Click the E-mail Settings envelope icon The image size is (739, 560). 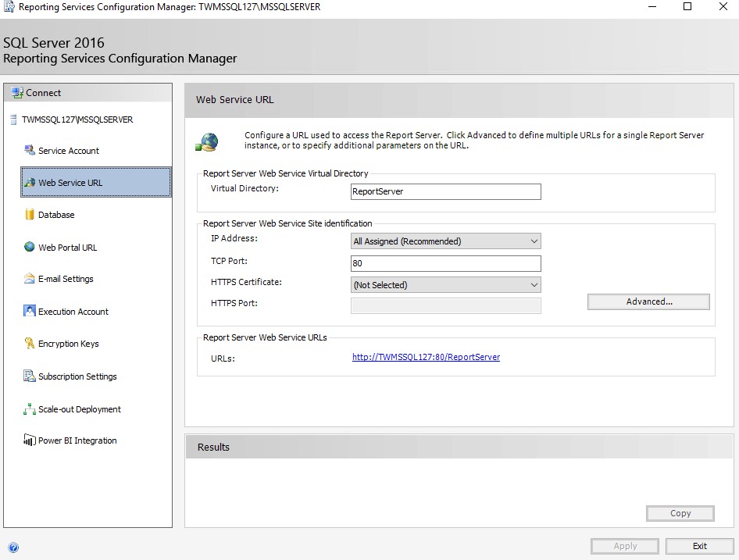pos(29,279)
